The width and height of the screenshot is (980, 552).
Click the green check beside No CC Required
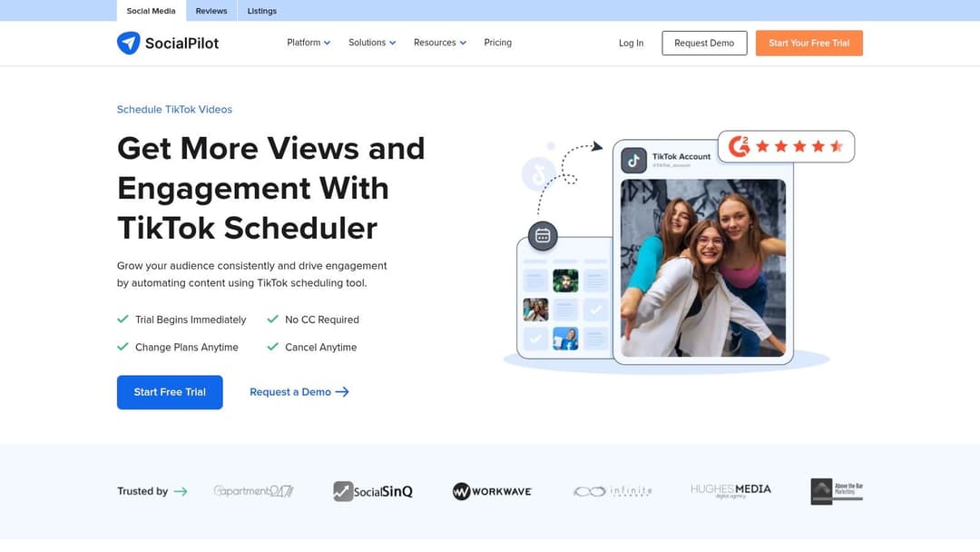tap(272, 319)
